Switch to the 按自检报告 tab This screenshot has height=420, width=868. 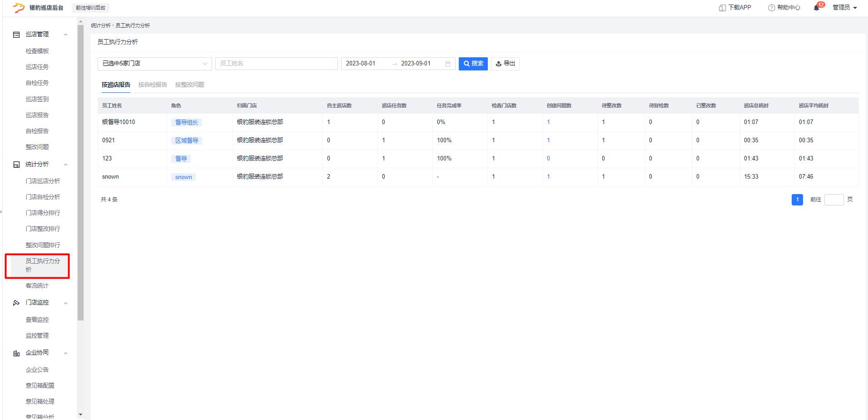tap(153, 85)
